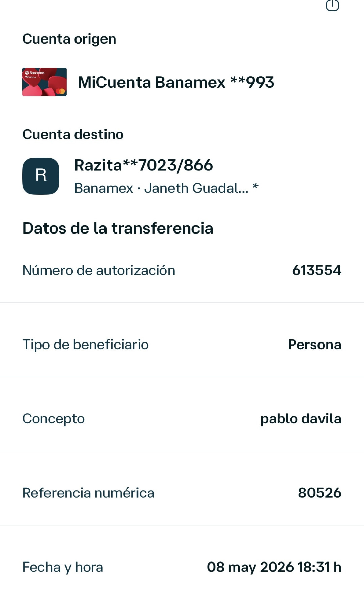Tap the Persona beneficiary type value
Screen dimensions: 364x603
[314, 345]
